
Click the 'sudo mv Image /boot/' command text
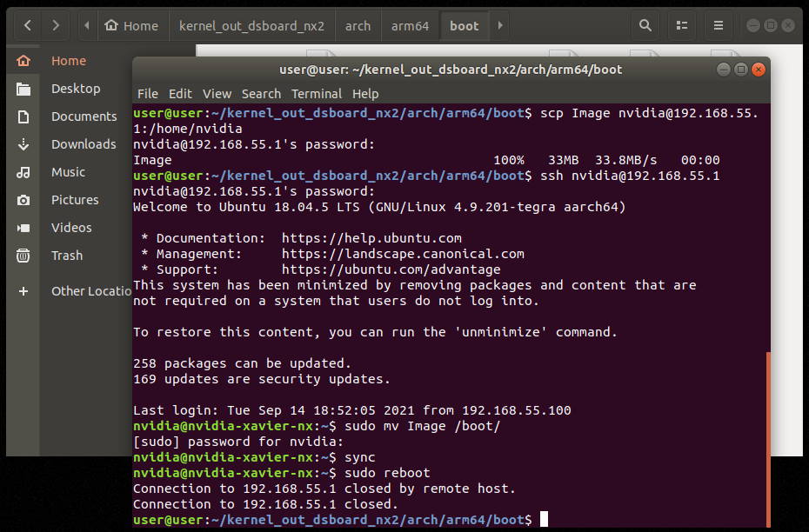click(422, 426)
